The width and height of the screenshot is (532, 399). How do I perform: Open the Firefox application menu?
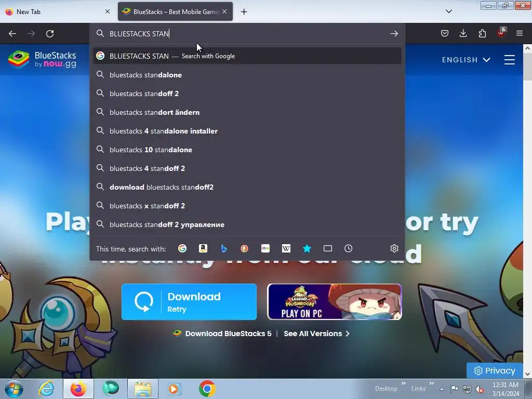click(x=520, y=33)
